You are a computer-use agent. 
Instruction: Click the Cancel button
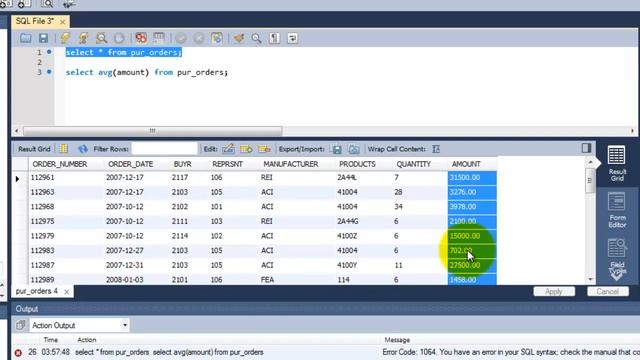(x=607, y=291)
